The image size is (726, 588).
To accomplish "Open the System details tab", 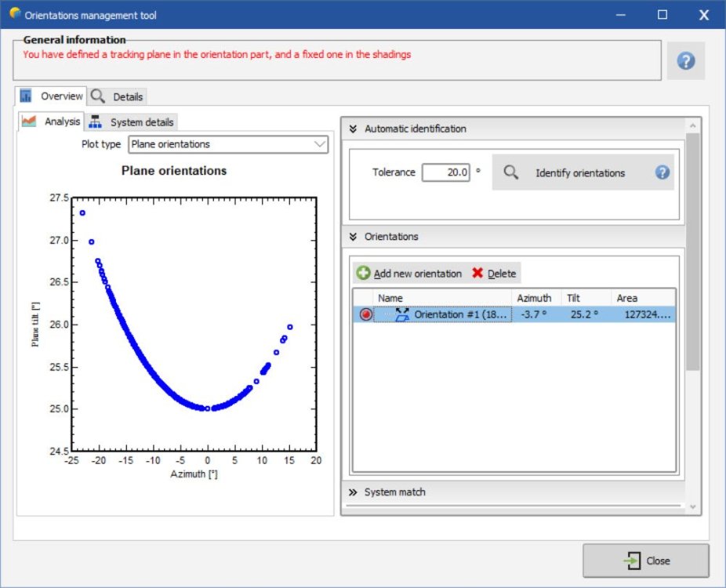I will tap(132, 122).
